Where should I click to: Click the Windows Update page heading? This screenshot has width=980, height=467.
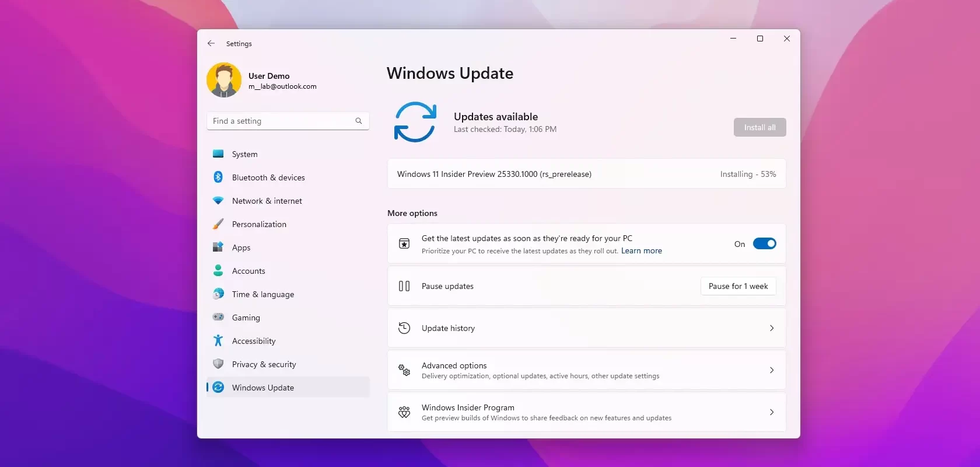(x=450, y=73)
